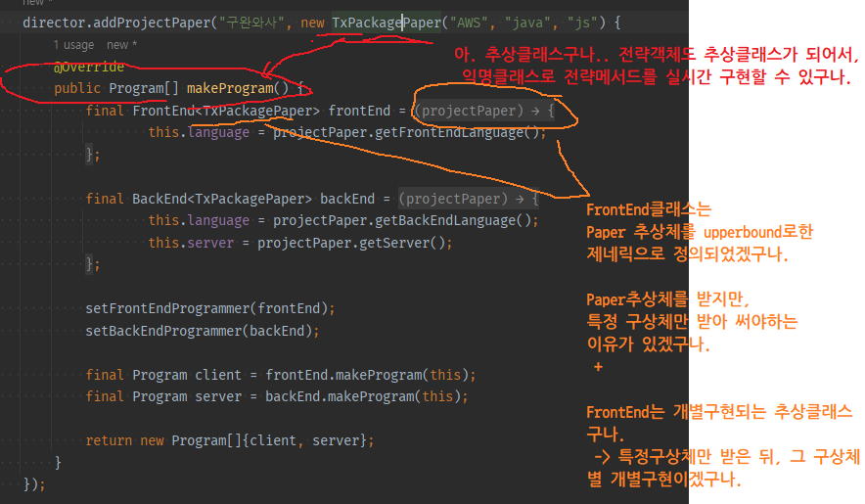Click the "AWS" string argument

469,23
